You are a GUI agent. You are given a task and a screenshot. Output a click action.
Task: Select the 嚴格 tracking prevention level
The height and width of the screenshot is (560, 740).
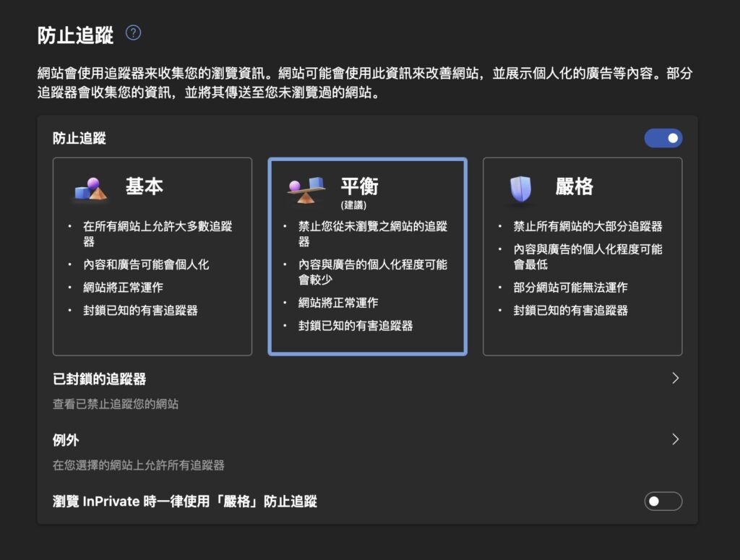point(582,257)
